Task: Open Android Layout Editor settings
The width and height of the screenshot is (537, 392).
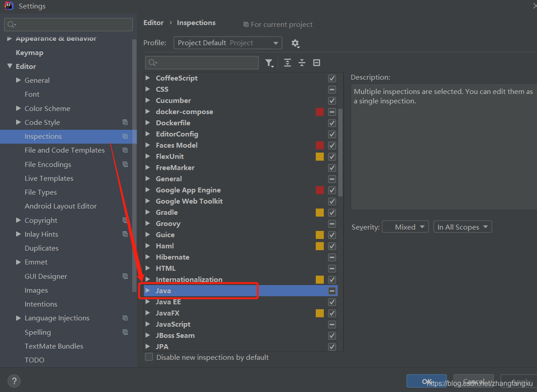Action: coord(60,206)
